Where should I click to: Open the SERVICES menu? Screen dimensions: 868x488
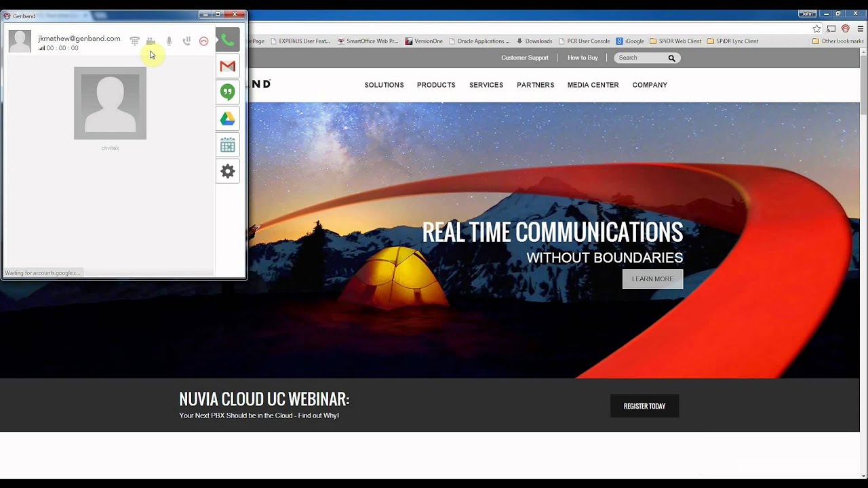(486, 85)
